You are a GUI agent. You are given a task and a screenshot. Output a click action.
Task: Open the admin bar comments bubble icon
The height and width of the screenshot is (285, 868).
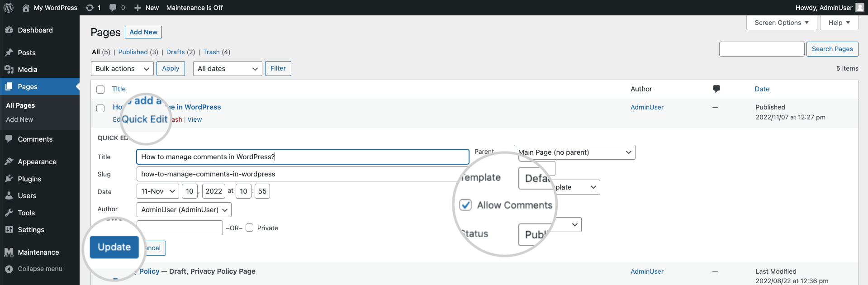tap(113, 8)
